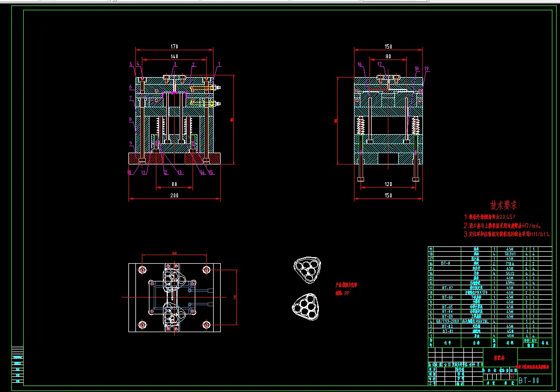Screen dimensions: 560x392
Task: Click part balloon number 17 in side view
Action: (380, 64)
